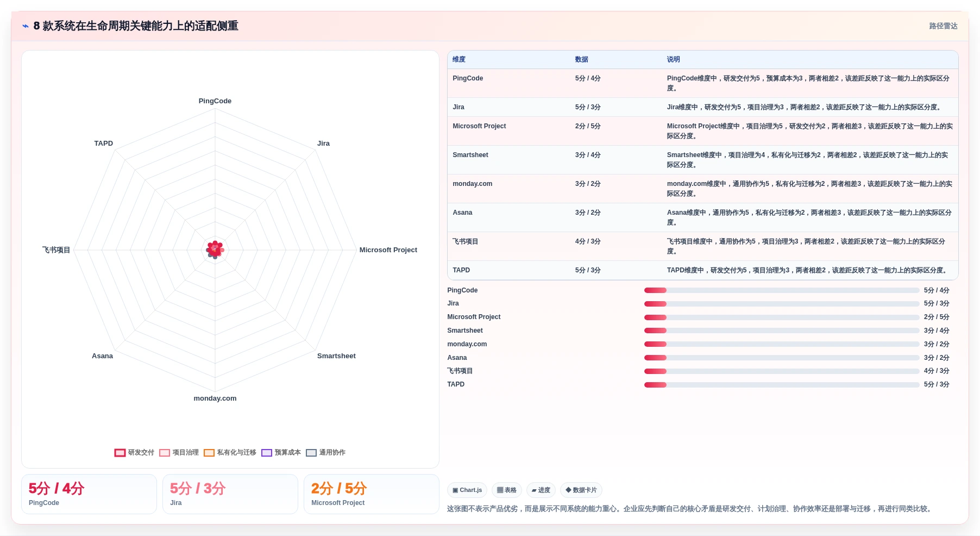Open the PingCode 5分 / 4分 card
This screenshot has height=536, width=980.
(89, 494)
